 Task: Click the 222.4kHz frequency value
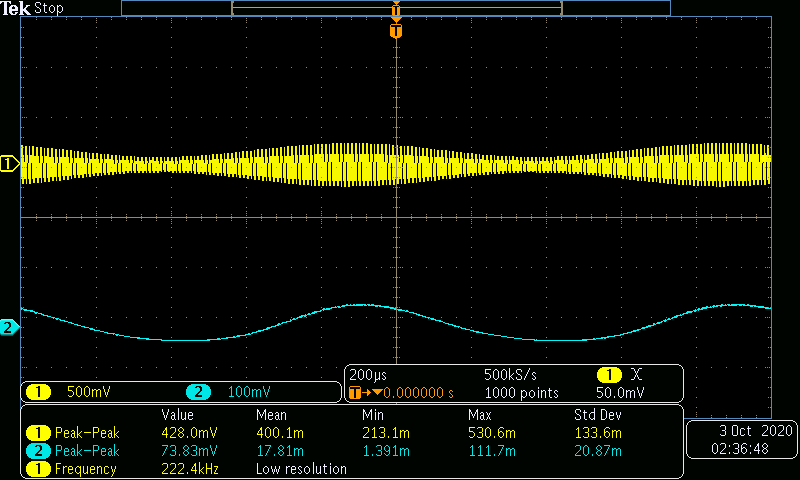tap(190, 469)
